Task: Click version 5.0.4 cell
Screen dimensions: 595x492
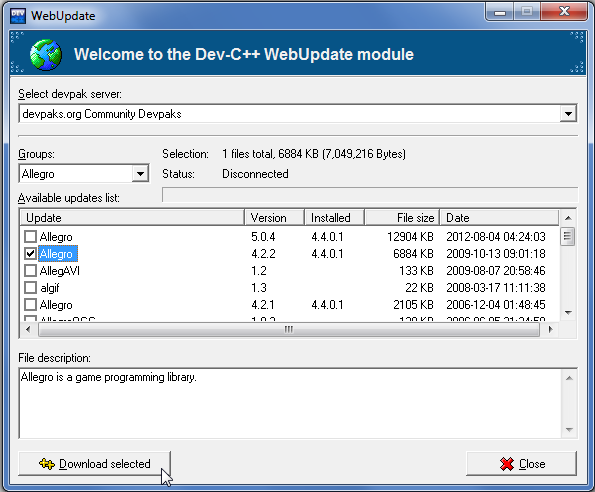Action: point(263,237)
